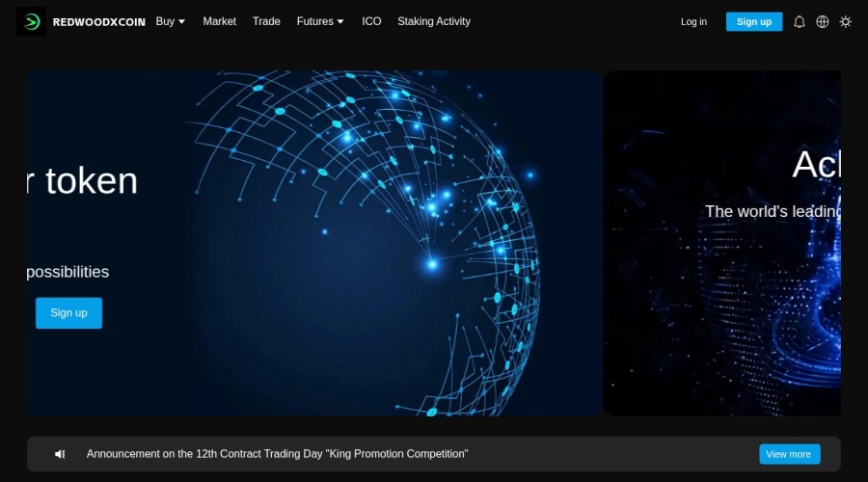868x482 pixels.
Task: Click the "possibilities" banner text
Action: 68,272
